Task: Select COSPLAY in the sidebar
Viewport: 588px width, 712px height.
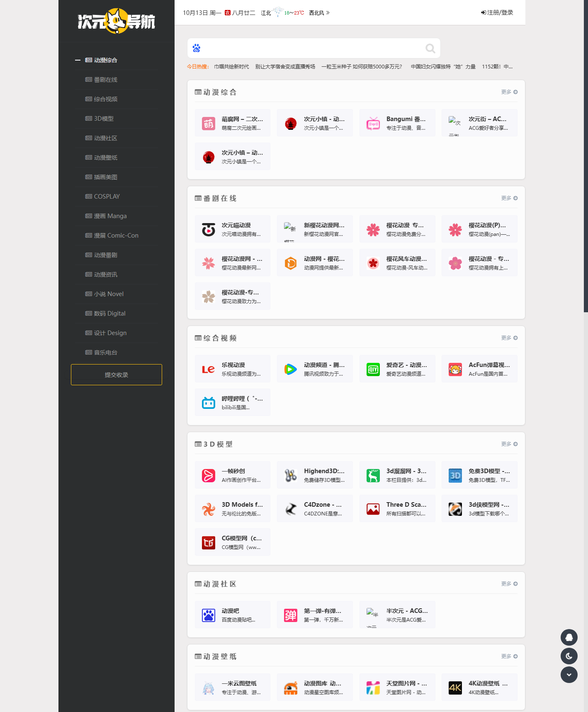Action: (107, 197)
